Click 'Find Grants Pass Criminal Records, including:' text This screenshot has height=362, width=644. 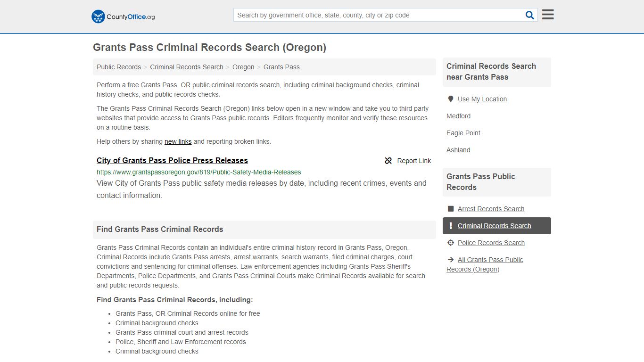[x=175, y=300]
